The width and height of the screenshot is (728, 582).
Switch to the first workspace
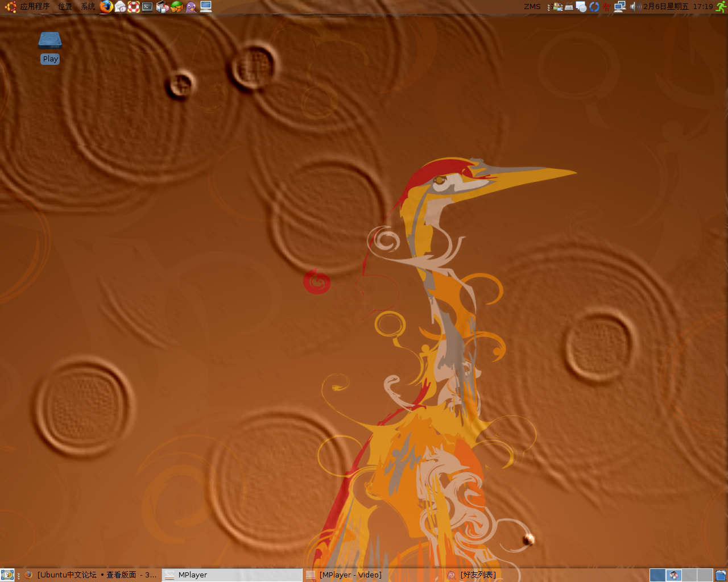coord(657,575)
